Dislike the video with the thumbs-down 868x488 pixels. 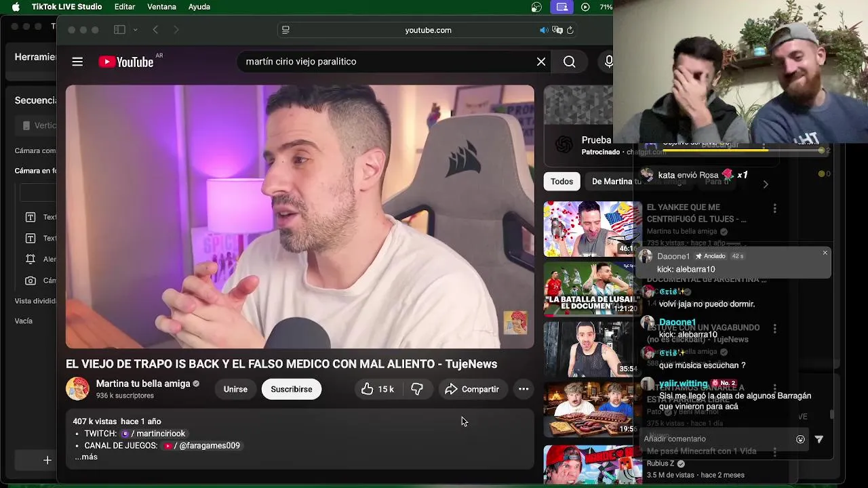417,389
